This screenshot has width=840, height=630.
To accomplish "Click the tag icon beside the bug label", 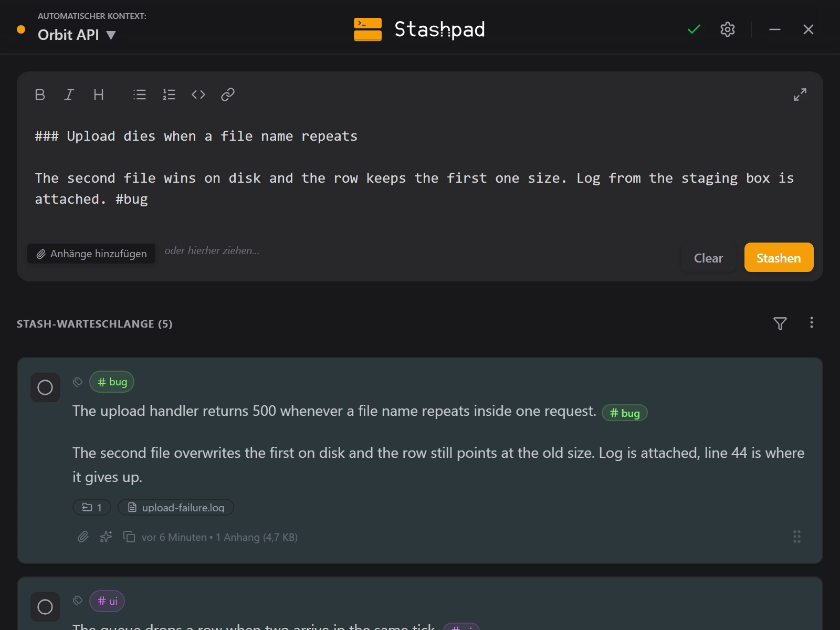I will (x=78, y=382).
